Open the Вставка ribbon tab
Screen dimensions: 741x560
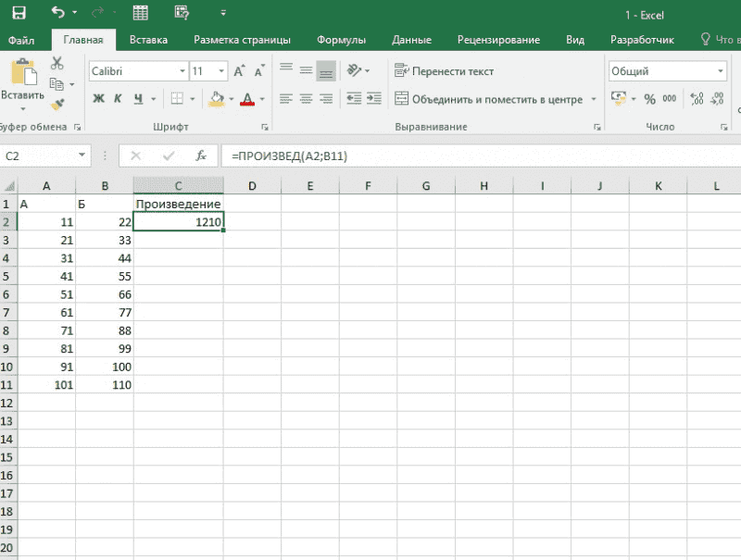(x=148, y=40)
